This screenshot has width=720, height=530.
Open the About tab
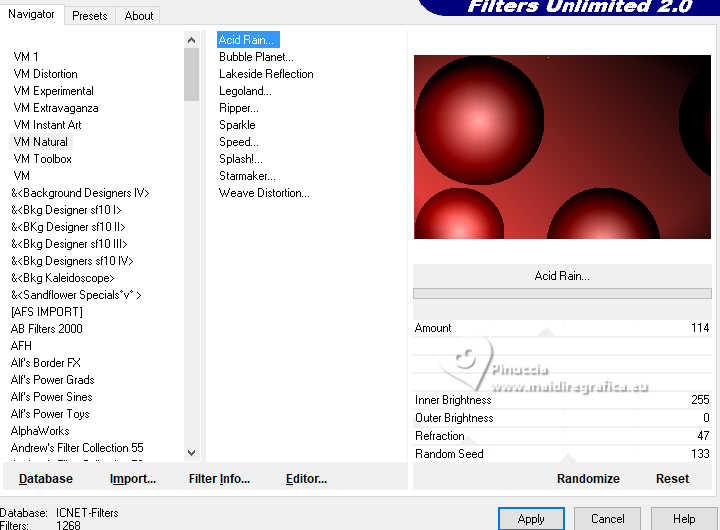click(x=139, y=16)
